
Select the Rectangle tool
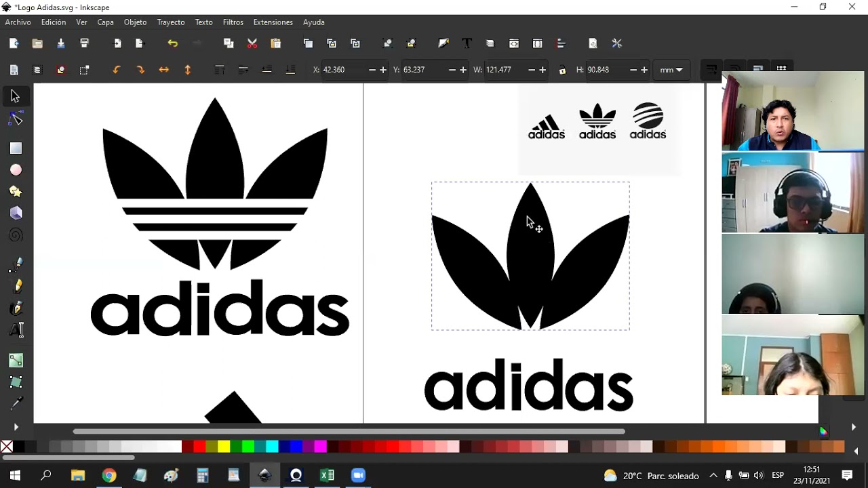[x=16, y=148]
